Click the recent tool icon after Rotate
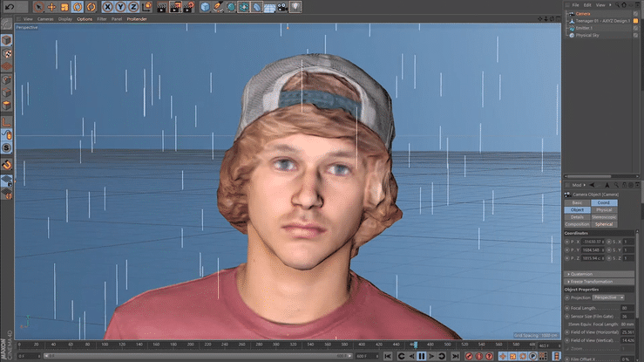 pos(91,7)
